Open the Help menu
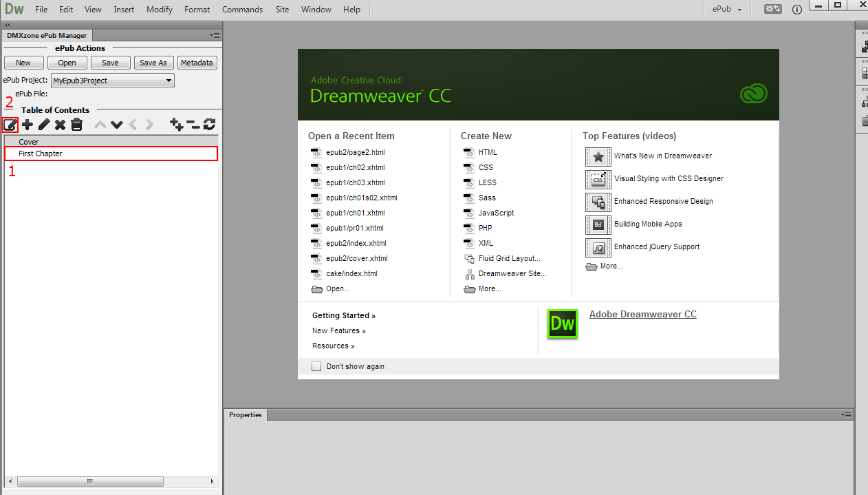 pyautogui.click(x=351, y=10)
